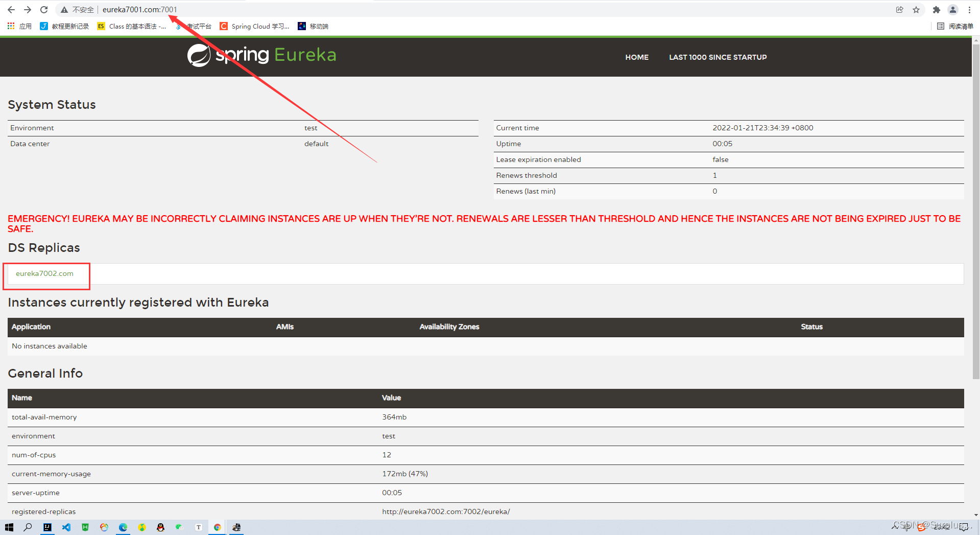This screenshot has height=535, width=980.
Task: Open WeChat from the taskbar
Action: coord(179,527)
